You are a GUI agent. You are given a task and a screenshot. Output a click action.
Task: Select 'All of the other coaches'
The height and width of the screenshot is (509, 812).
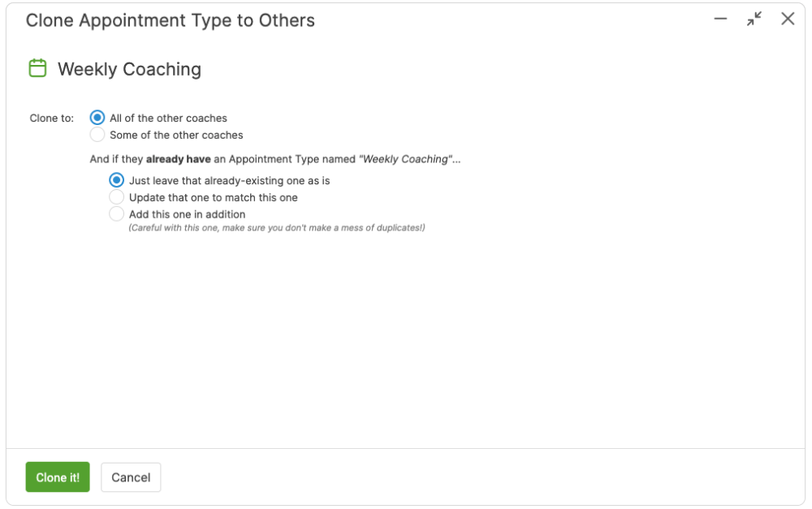click(x=97, y=117)
